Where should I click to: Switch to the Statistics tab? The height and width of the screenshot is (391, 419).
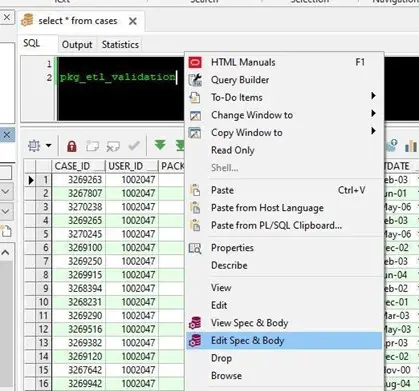120,45
